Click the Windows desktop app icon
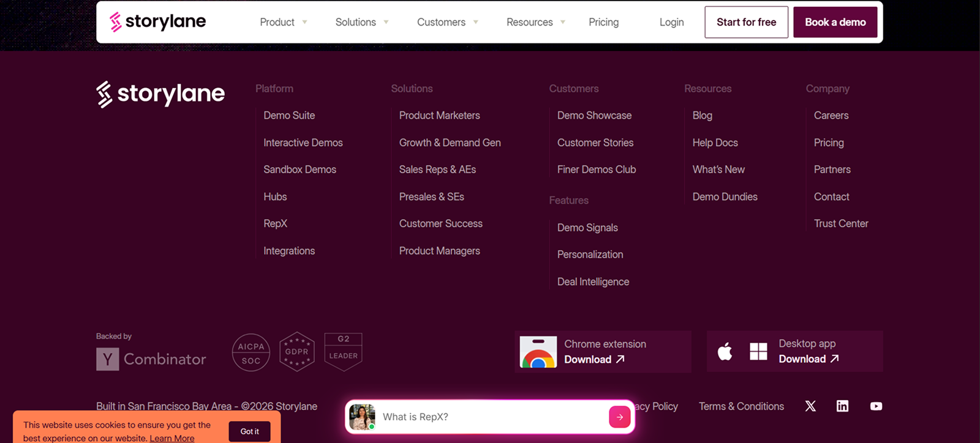 [758, 351]
